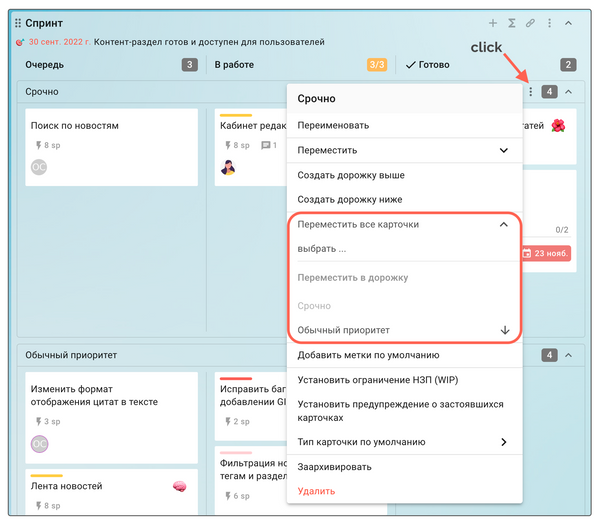This screenshot has width=600, height=525.
Task: Open the Фильтрация card
Action: 251,480
